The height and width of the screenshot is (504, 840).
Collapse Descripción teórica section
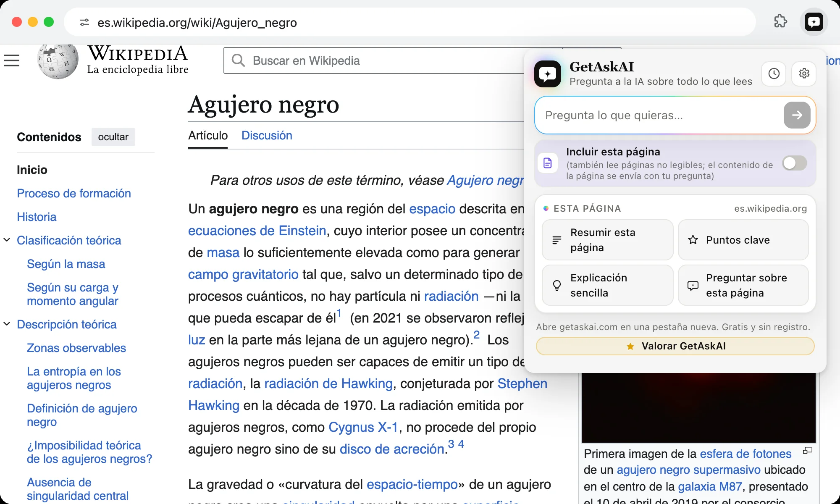point(7,324)
